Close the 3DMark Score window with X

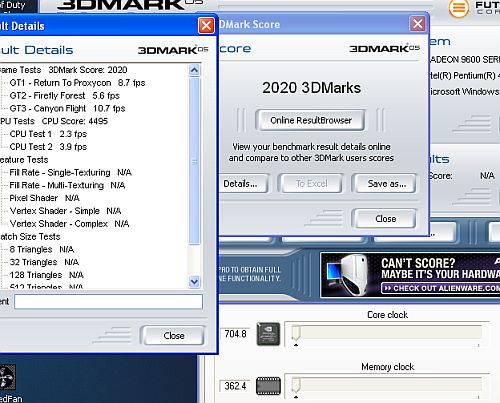click(418, 24)
